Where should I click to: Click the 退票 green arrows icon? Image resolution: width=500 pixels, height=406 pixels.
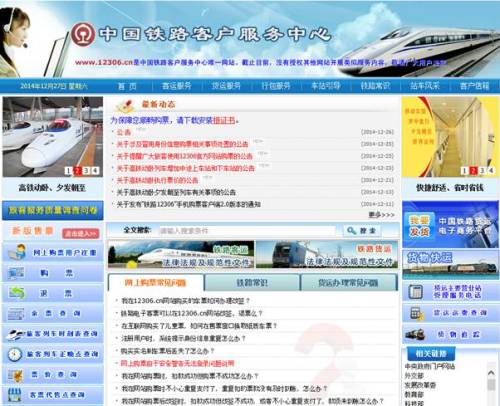point(17,293)
